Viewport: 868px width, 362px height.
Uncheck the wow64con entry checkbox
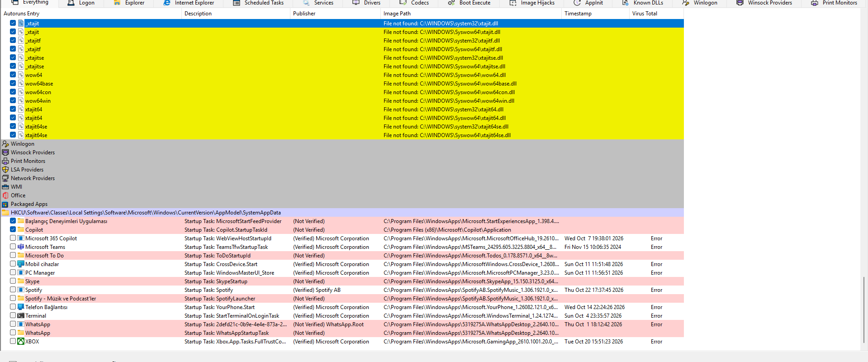point(13,92)
